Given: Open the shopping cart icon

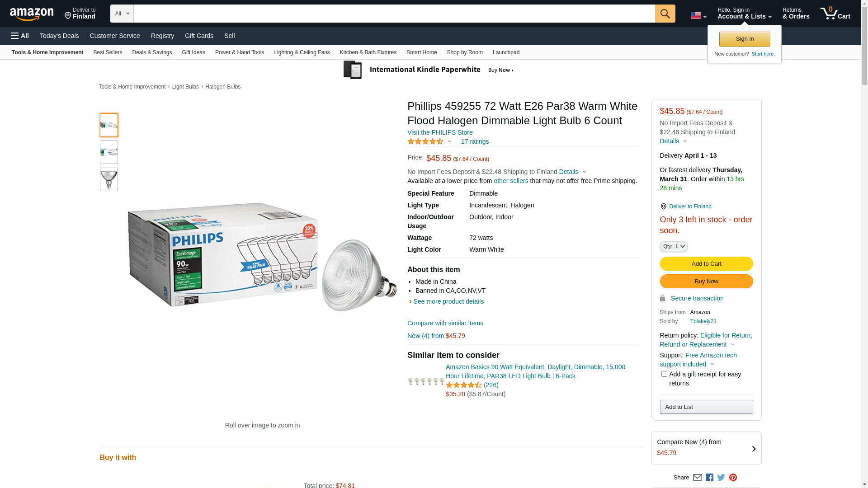Looking at the screenshot, I should pos(835,14).
